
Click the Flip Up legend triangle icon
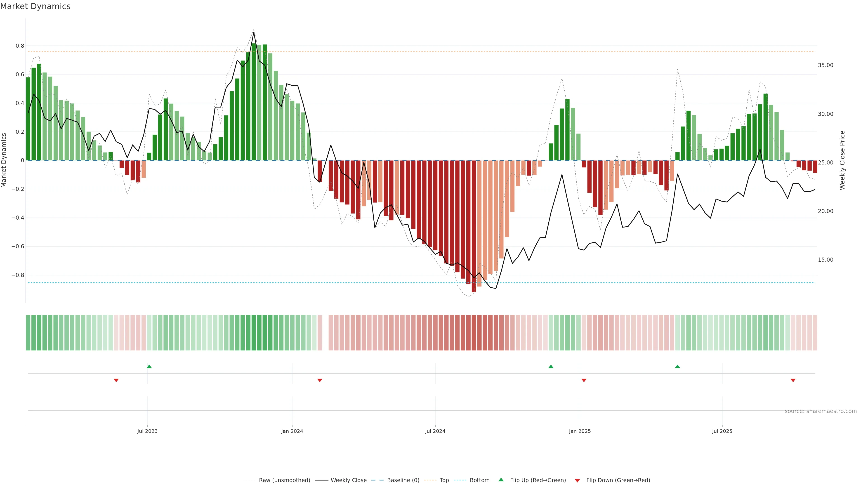501,480
